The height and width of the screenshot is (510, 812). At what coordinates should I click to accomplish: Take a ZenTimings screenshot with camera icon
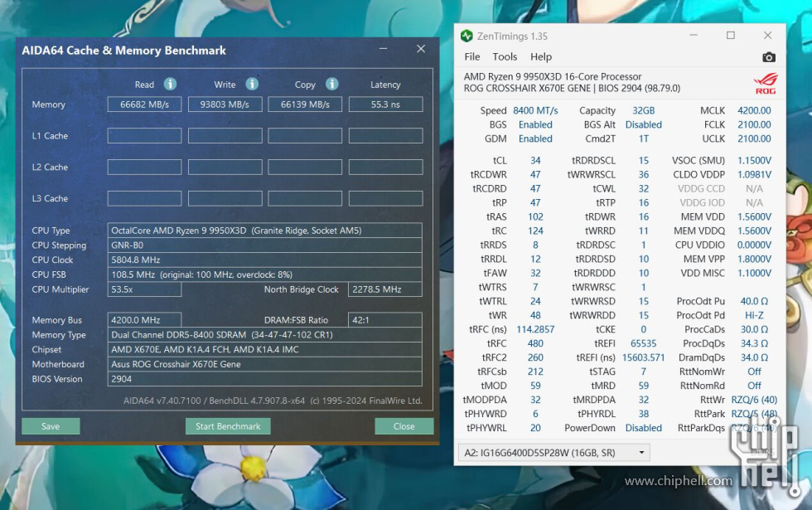(769, 57)
